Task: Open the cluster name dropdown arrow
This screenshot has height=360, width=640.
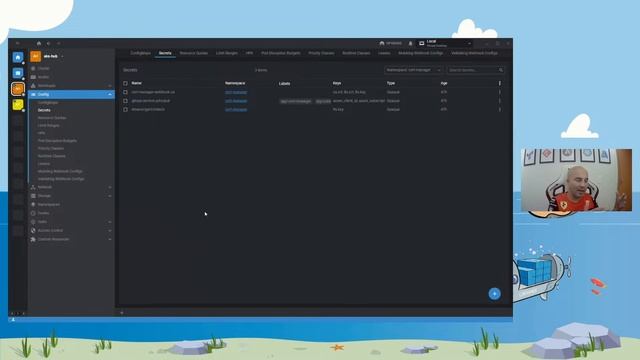Action: coord(62,56)
